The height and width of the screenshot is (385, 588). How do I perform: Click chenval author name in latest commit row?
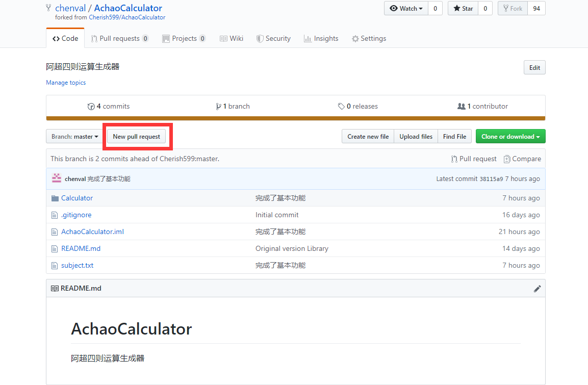75,179
